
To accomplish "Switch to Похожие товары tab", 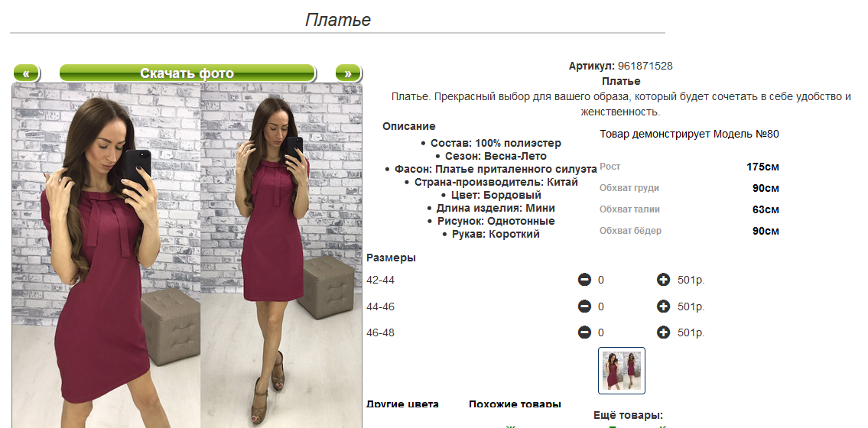I will (515, 404).
